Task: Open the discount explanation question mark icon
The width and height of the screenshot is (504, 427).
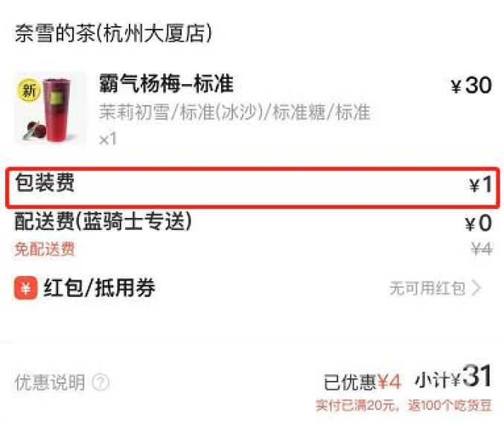Action: coord(101,382)
